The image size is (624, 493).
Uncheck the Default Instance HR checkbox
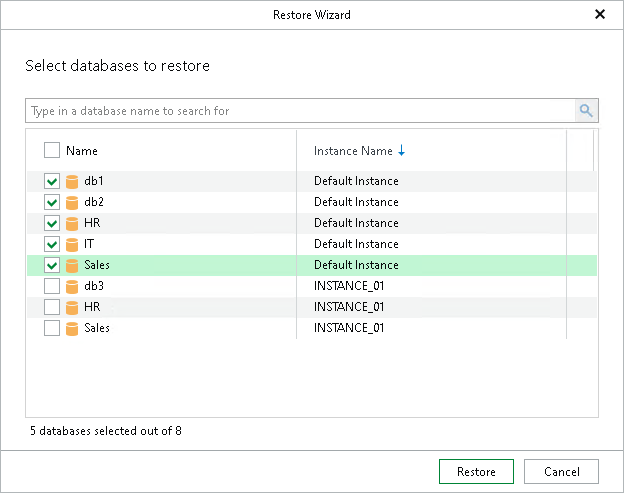click(x=52, y=223)
